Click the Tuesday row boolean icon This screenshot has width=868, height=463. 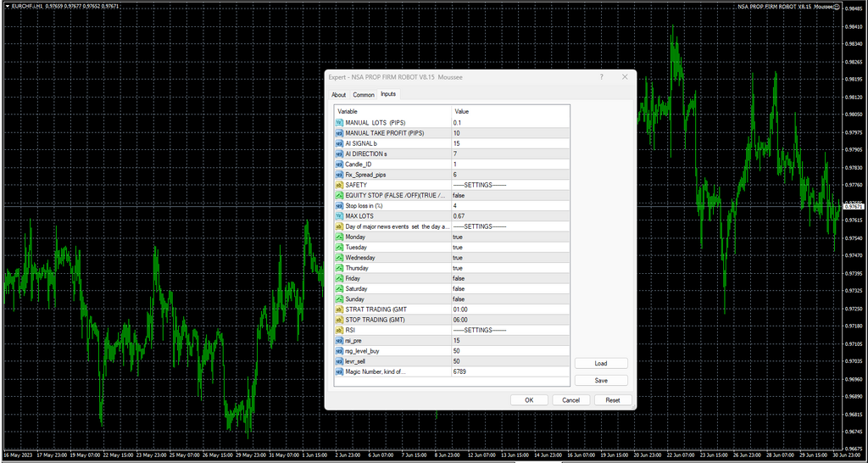click(339, 247)
